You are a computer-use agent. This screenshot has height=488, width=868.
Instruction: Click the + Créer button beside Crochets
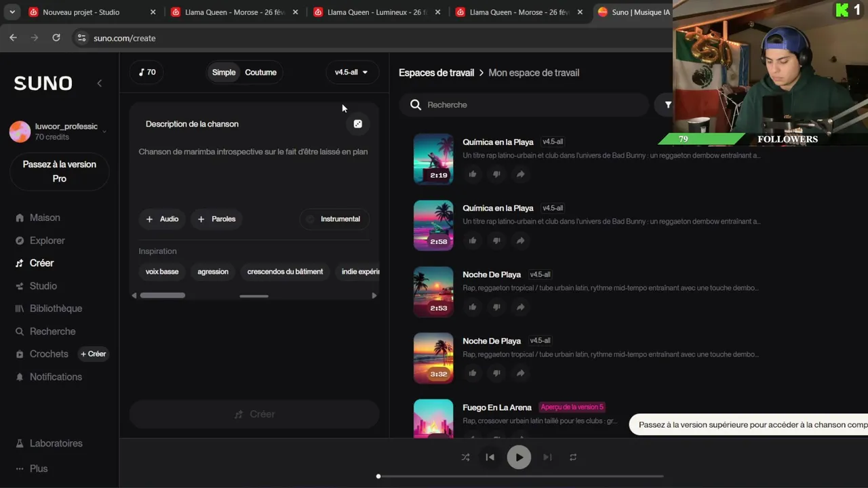pos(94,354)
